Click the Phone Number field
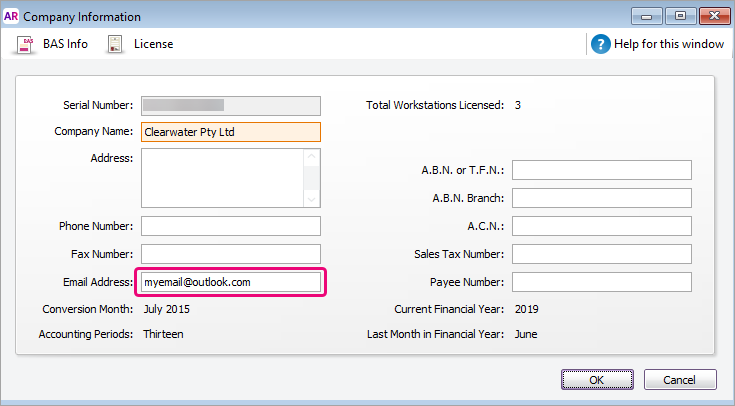The height and width of the screenshot is (406, 735). (x=230, y=226)
